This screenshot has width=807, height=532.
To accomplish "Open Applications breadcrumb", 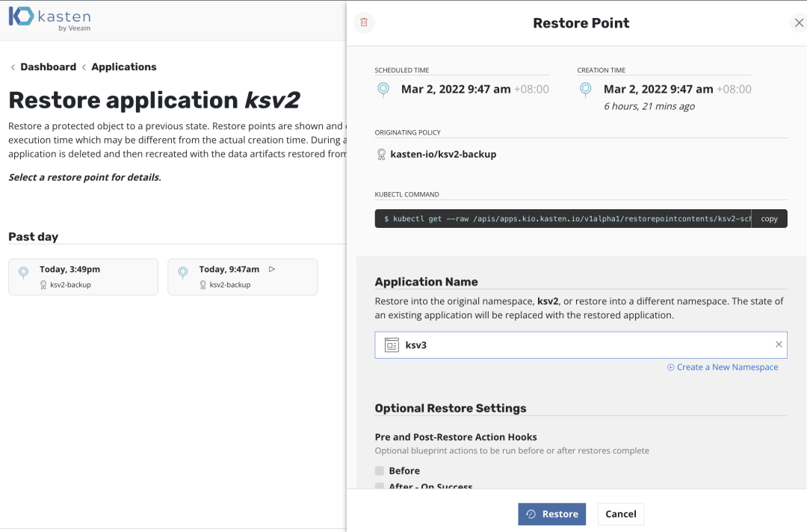I will pyautogui.click(x=124, y=67).
